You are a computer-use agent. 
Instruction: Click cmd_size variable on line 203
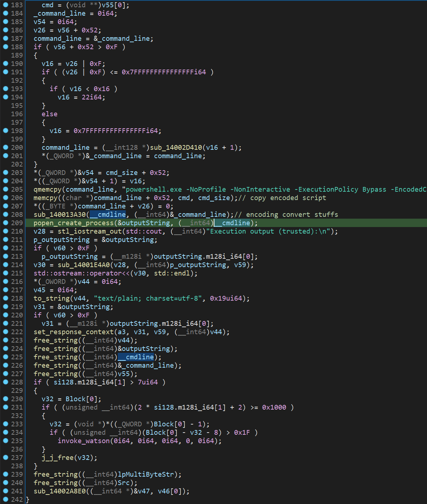point(122,173)
